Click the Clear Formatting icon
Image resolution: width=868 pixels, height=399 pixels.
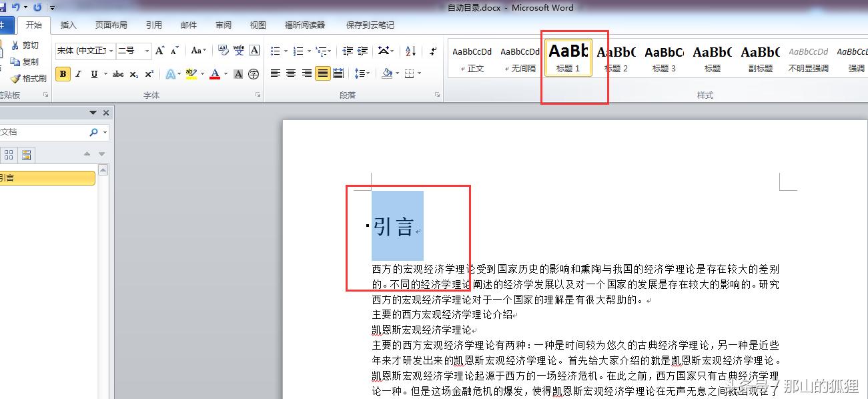coord(224,50)
